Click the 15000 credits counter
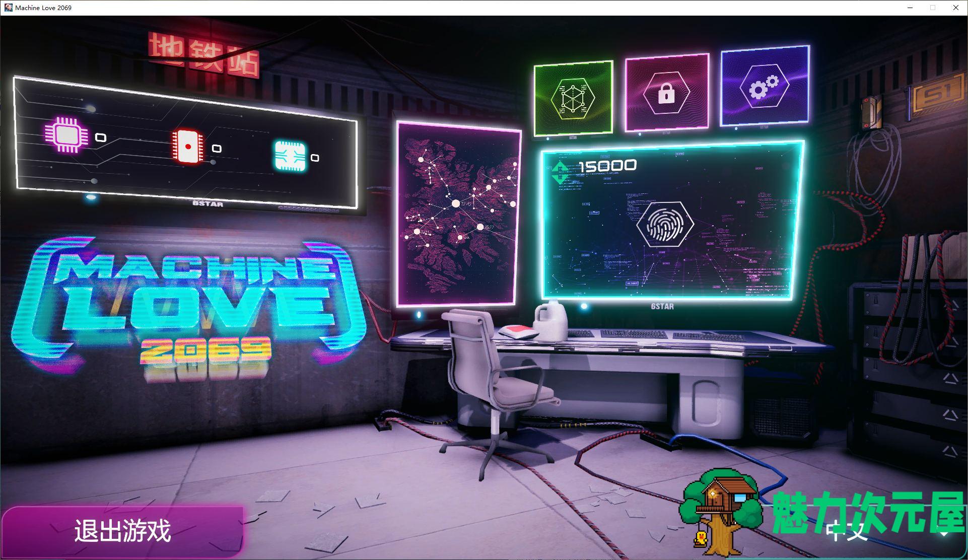The height and width of the screenshot is (560, 968). [608, 166]
